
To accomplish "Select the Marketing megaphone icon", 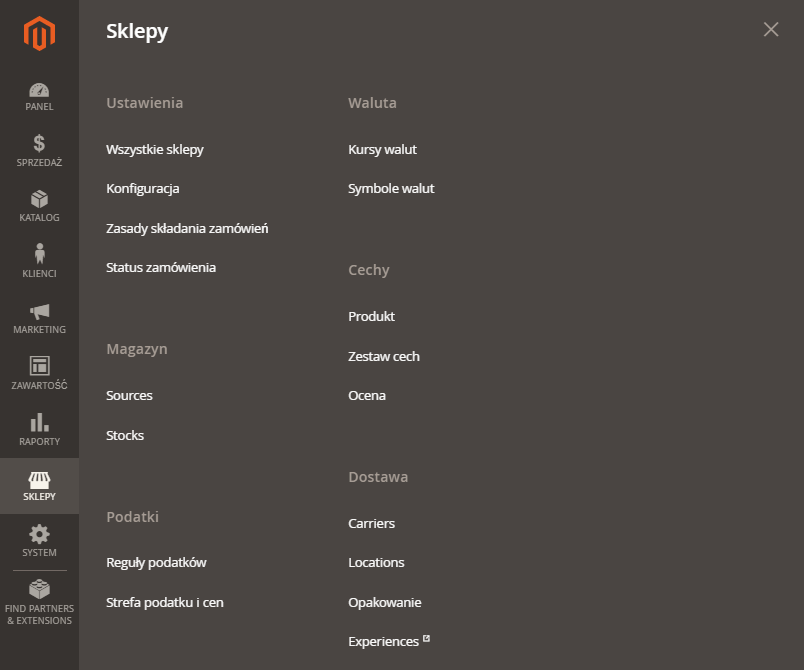I will 39,317.
